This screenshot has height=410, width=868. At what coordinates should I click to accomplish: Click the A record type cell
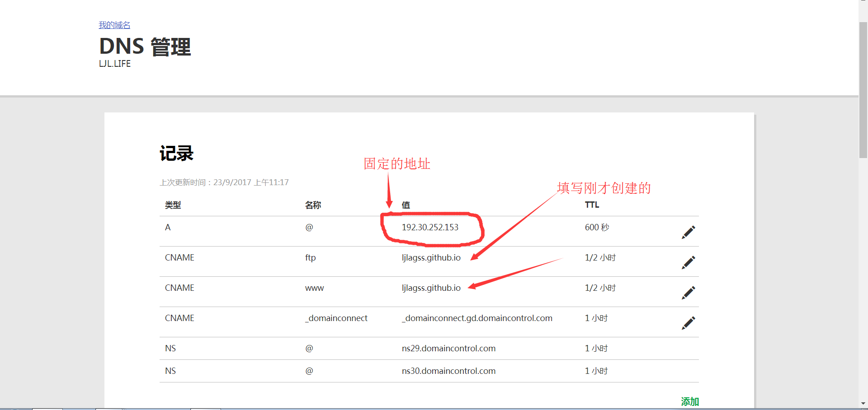coord(168,227)
